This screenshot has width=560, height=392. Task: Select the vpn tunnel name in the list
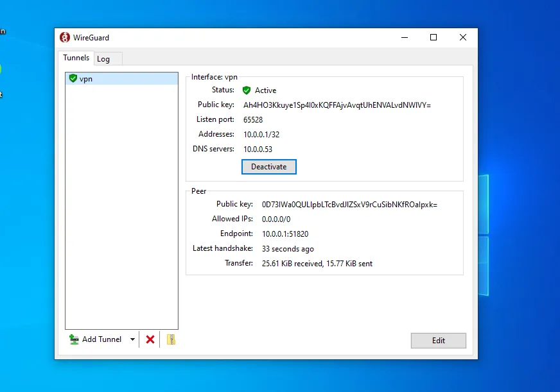tap(86, 79)
